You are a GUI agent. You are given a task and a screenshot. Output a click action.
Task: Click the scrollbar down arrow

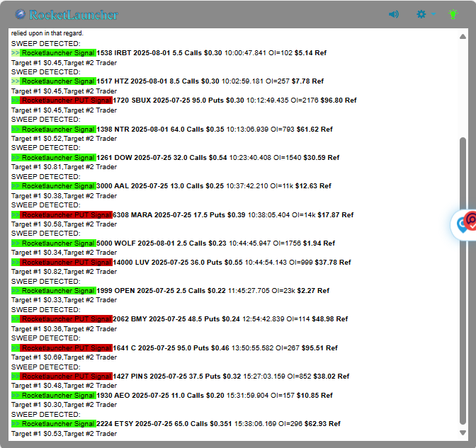463,433
